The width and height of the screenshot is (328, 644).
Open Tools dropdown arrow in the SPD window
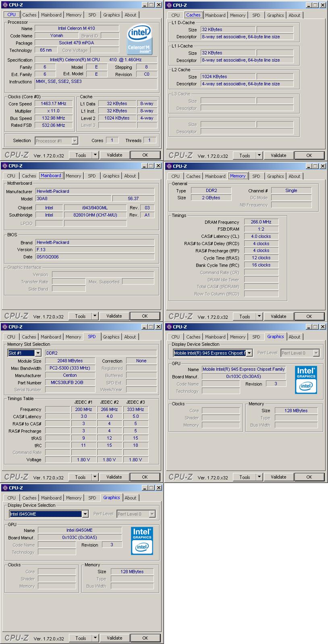(95, 477)
